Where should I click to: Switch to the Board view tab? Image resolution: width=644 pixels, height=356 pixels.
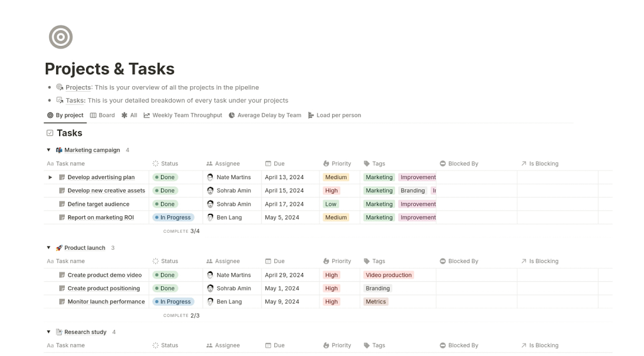pyautogui.click(x=103, y=115)
